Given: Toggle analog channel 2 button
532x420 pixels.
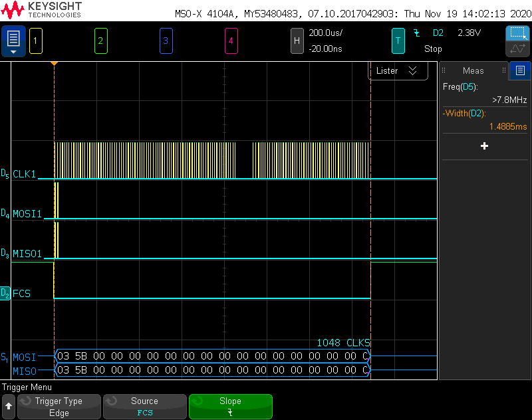Looking at the screenshot, I should [101, 41].
